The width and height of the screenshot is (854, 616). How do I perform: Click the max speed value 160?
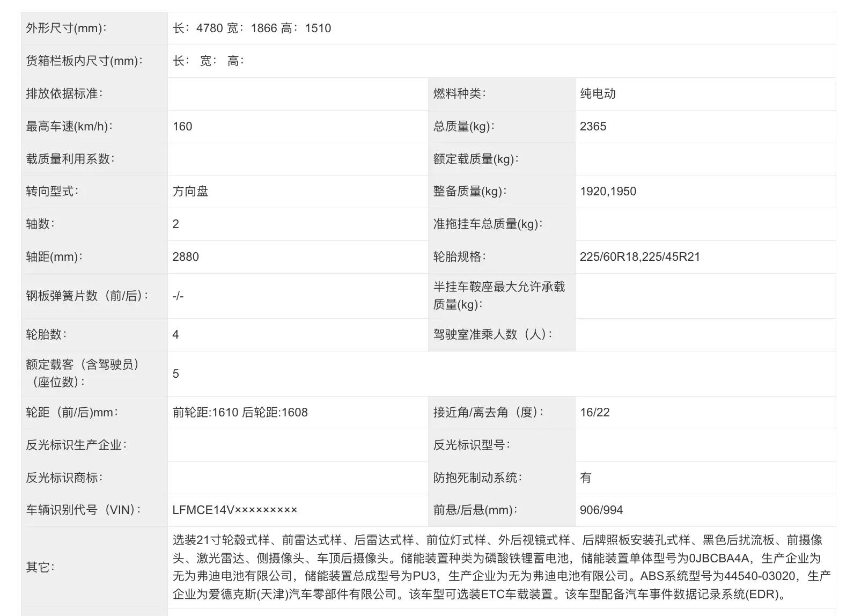(182, 127)
